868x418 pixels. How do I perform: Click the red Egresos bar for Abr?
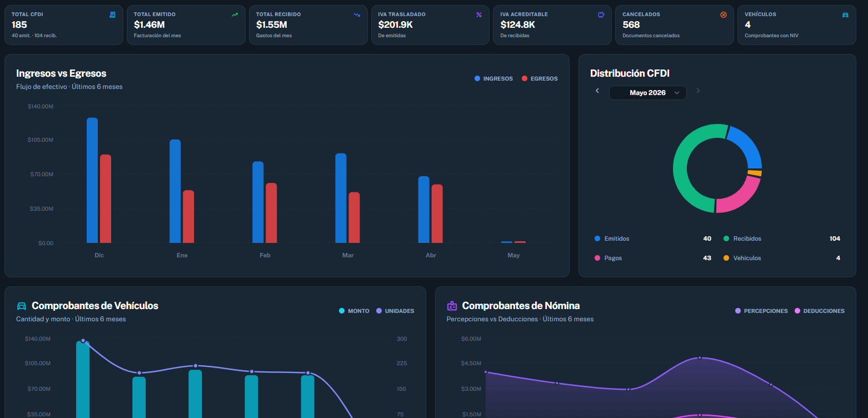pyautogui.click(x=437, y=213)
